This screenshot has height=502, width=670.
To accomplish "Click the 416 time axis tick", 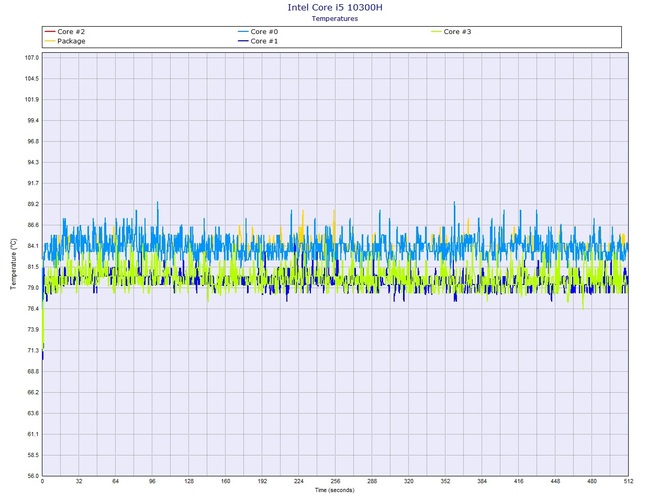I will (x=519, y=481).
